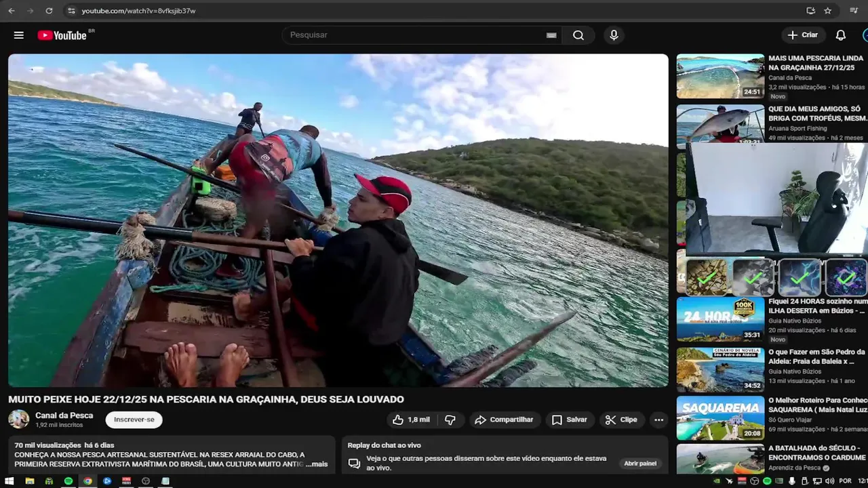The height and width of the screenshot is (488, 868).
Task: Expand the description with ...mais
Action: 317,464
